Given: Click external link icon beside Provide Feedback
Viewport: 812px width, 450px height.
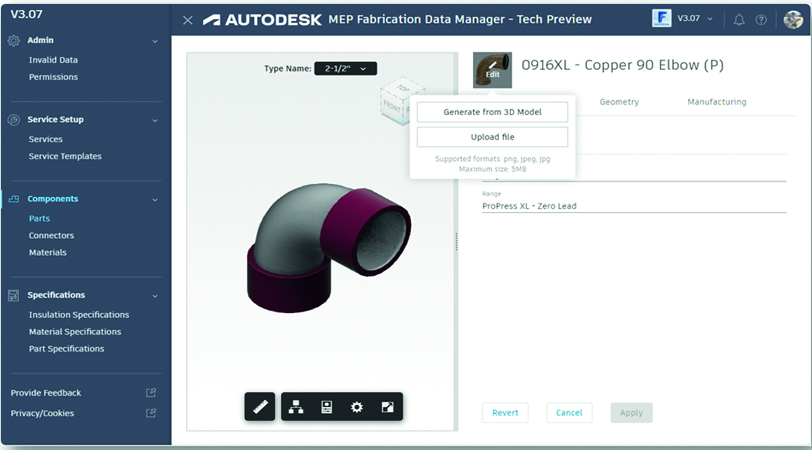Looking at the screenshot, I should tap(151, 393).
